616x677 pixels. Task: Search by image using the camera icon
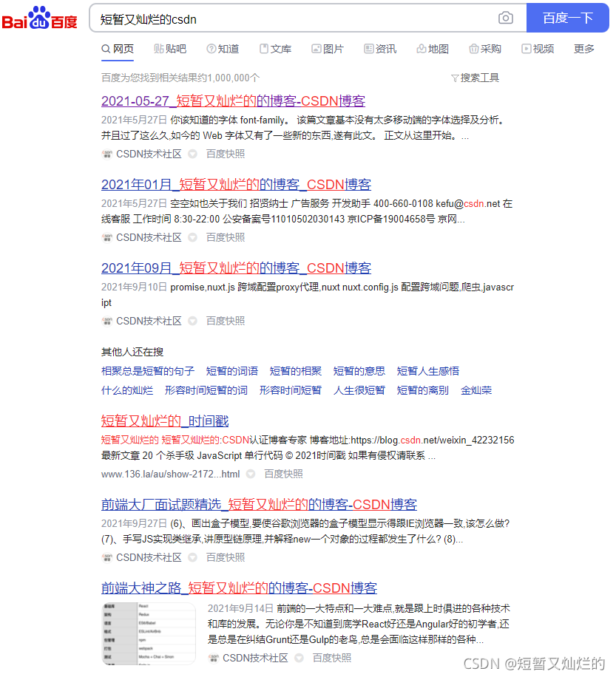click(x=505, y=18)
